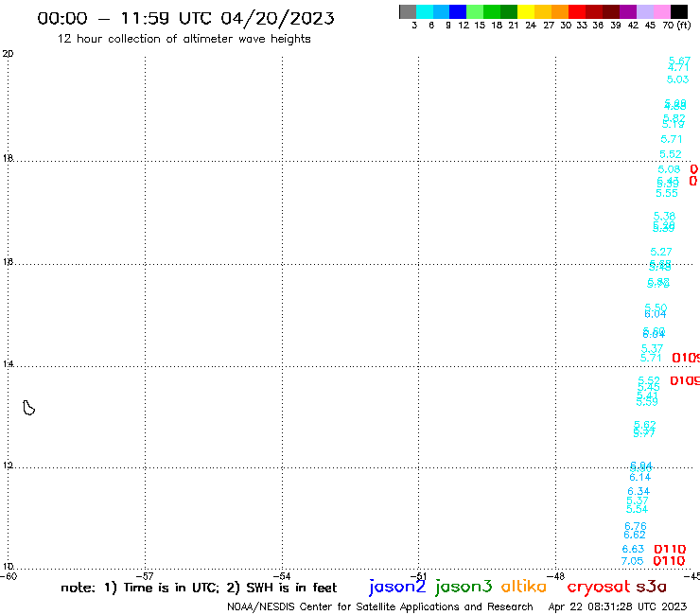Click the wave height value 6.04
Screen dimensions: 700x615
(x=656, y=314)
